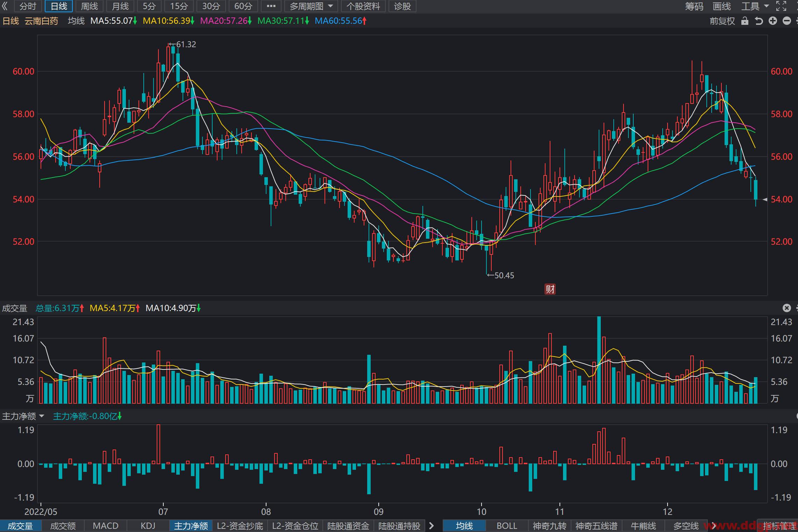Open the more periods ellipsis button

coord(271,6)
